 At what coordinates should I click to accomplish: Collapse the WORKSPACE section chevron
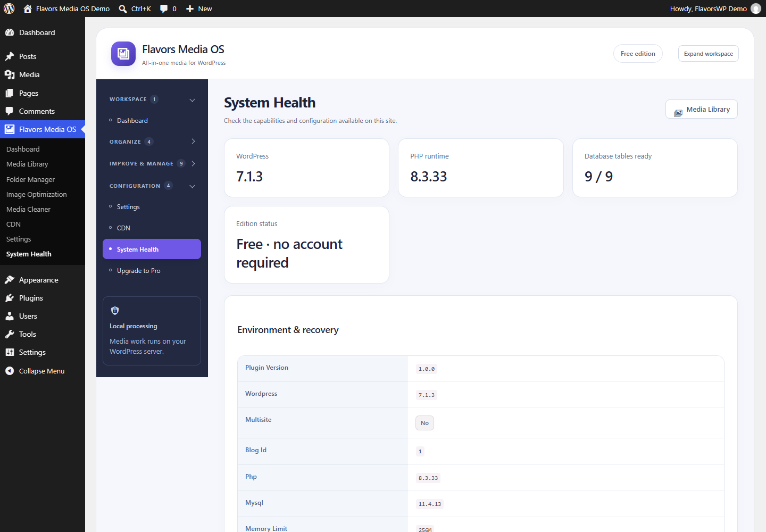(x=193, y=99)
